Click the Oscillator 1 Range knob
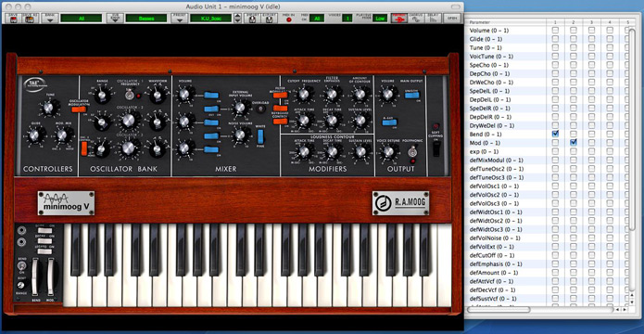Screen dimensions: 644x334 [102, 96]
